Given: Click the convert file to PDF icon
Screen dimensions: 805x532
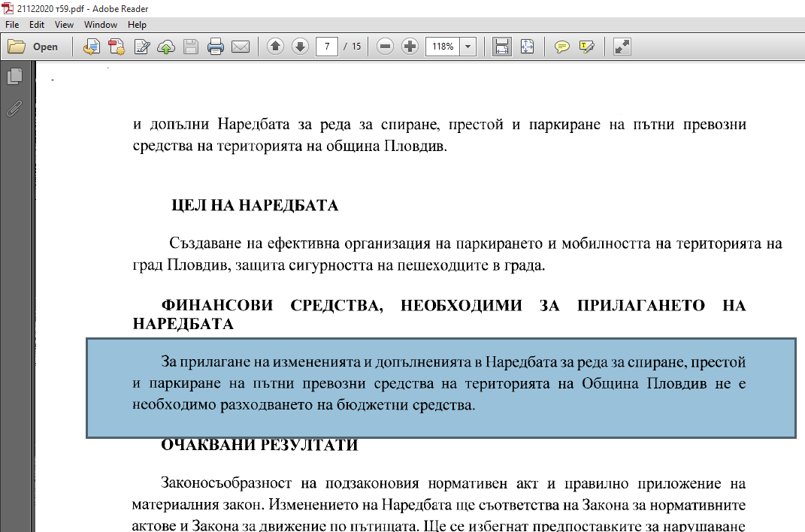Looking at the screenshot, I should tap(92, 47).
